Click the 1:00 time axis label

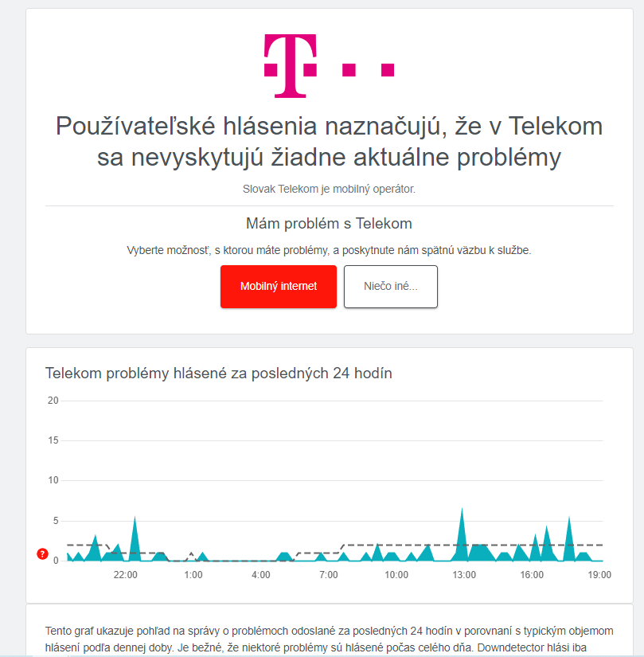click(x=193, y=575)
